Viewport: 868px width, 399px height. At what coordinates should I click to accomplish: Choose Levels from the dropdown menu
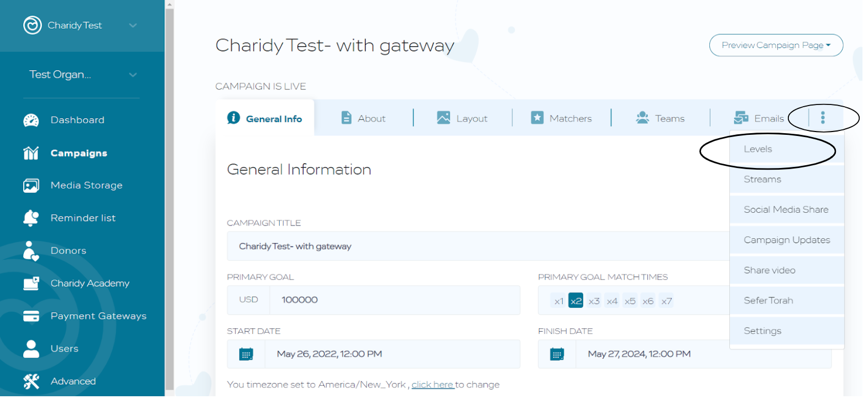click(x=787, y=149)
